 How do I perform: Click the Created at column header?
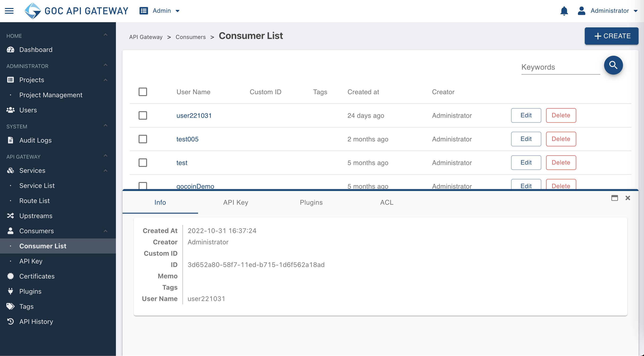pyautogui.click(x=363, y=92)
